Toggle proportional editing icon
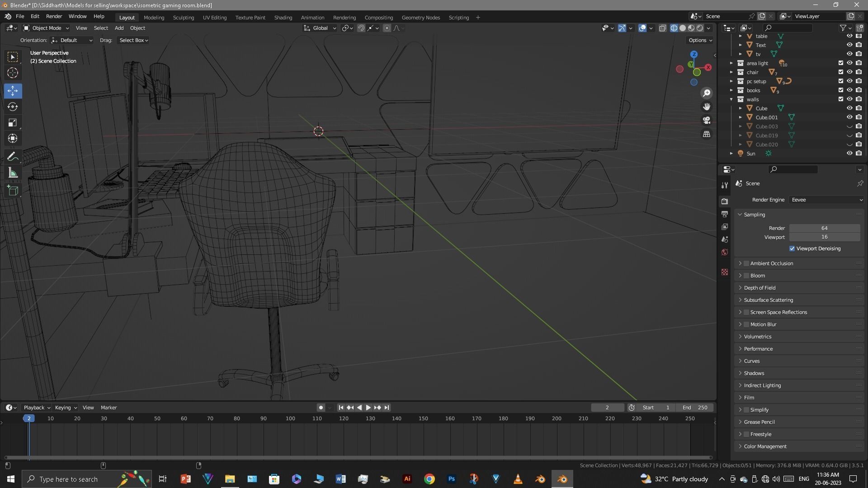868x488 pixels. pos(387,28)
